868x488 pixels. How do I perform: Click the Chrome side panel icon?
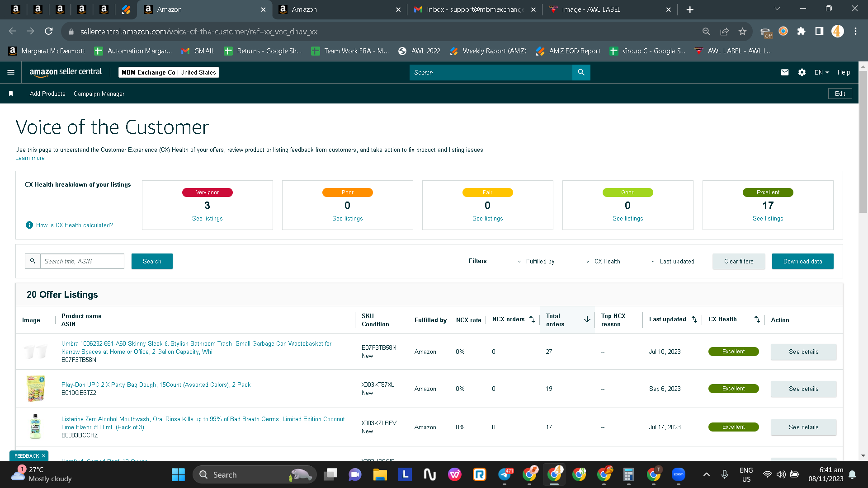point(819,31)
